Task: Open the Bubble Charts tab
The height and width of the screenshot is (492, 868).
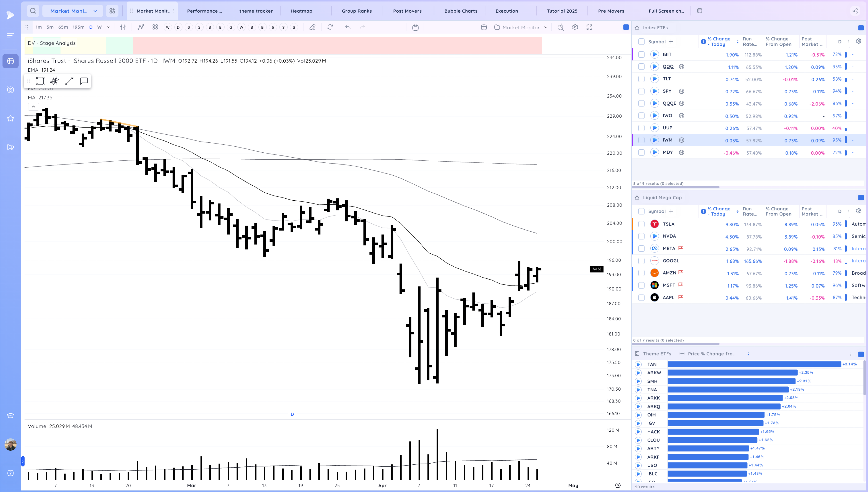Action: [x=460, y=11]
